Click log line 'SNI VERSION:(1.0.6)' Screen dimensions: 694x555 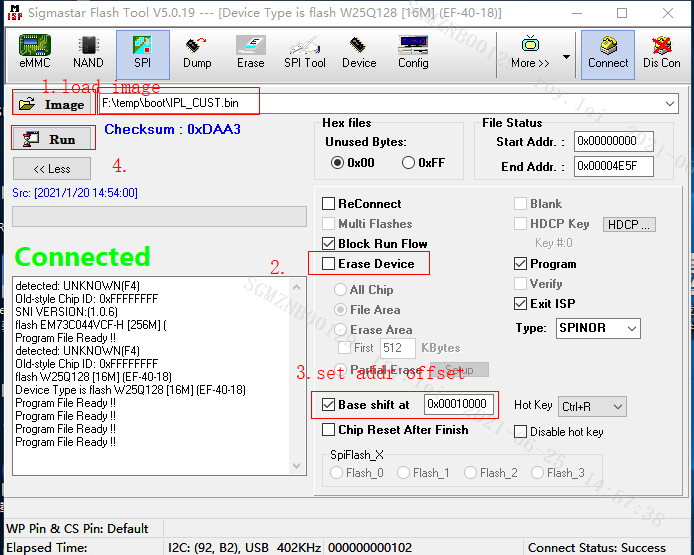[x=66, y=312]
